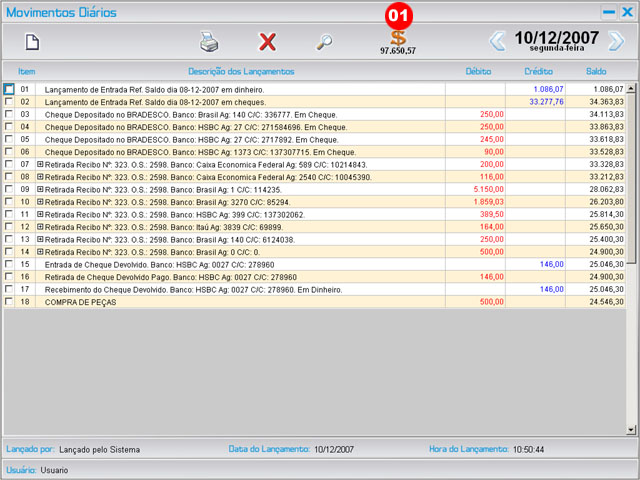
Task: Go to next day arrow
Action: pyautogui.click(x=616, y=41)
